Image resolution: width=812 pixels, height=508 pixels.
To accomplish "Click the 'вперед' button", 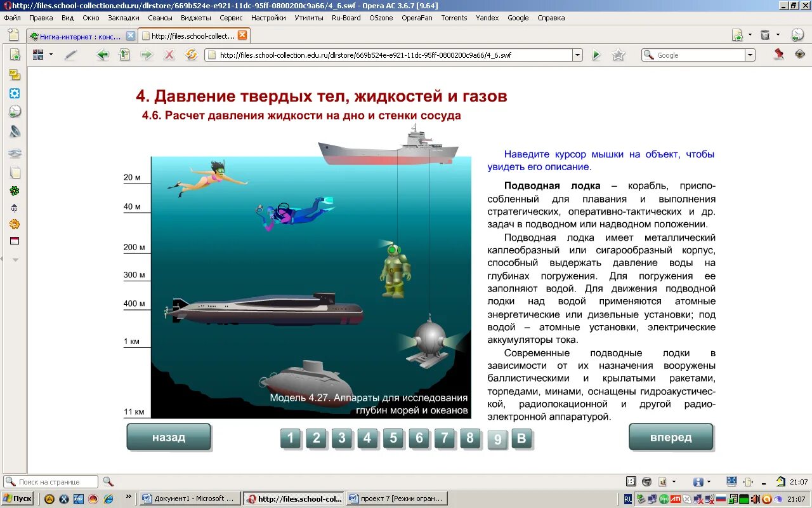I will 671,437.
